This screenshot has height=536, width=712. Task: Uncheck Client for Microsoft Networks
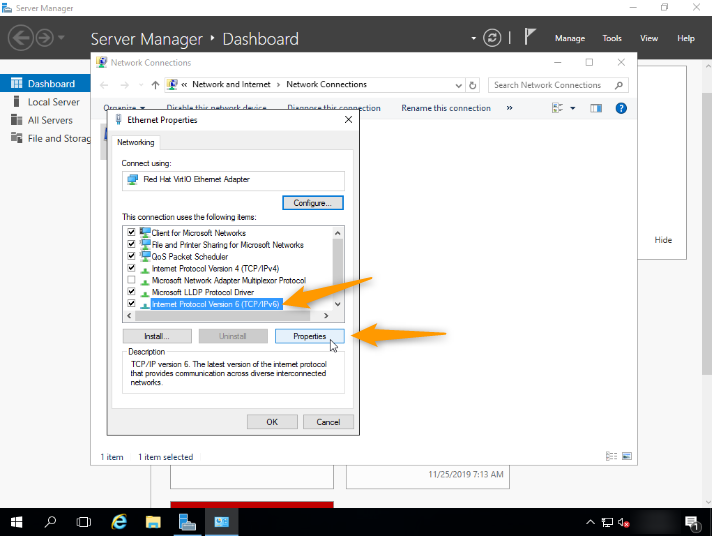(x=131, y=233)
